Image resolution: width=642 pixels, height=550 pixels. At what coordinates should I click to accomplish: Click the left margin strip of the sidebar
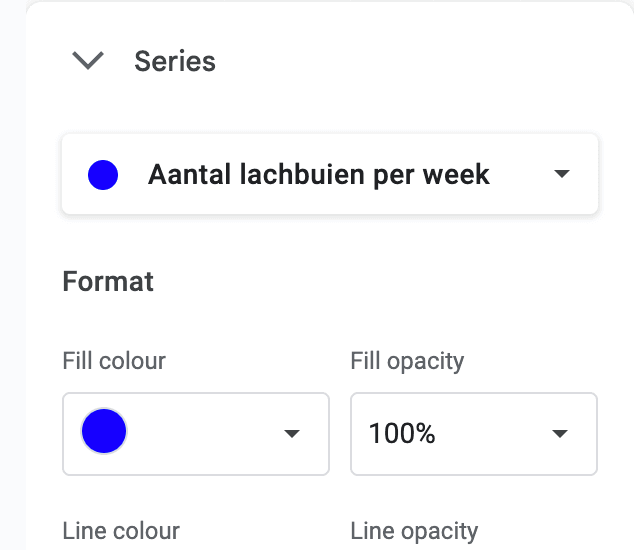12,300
